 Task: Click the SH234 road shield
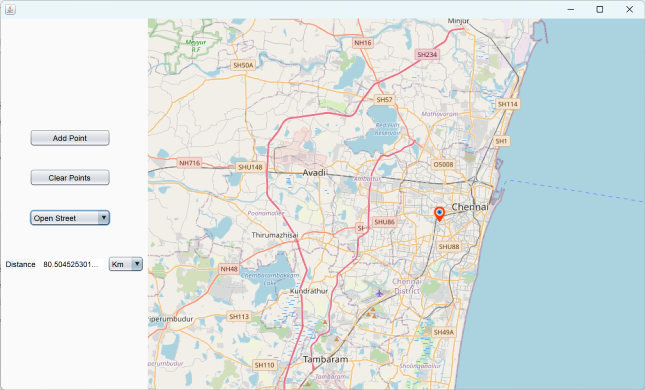(x=427, y=55)
